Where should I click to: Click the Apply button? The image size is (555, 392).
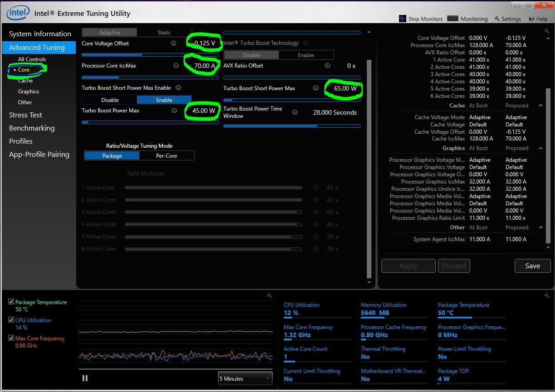pyautogui.click(x=409, y=266)
